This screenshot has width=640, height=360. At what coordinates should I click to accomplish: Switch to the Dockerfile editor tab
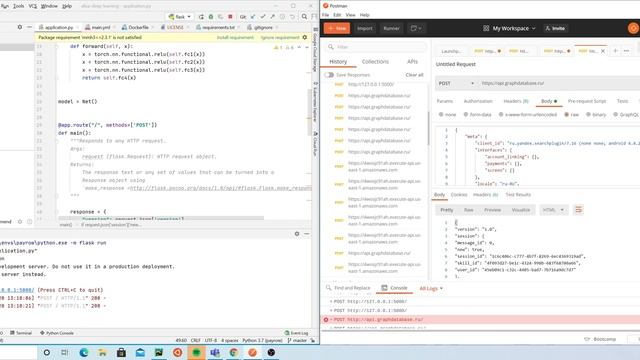(137, 27)
